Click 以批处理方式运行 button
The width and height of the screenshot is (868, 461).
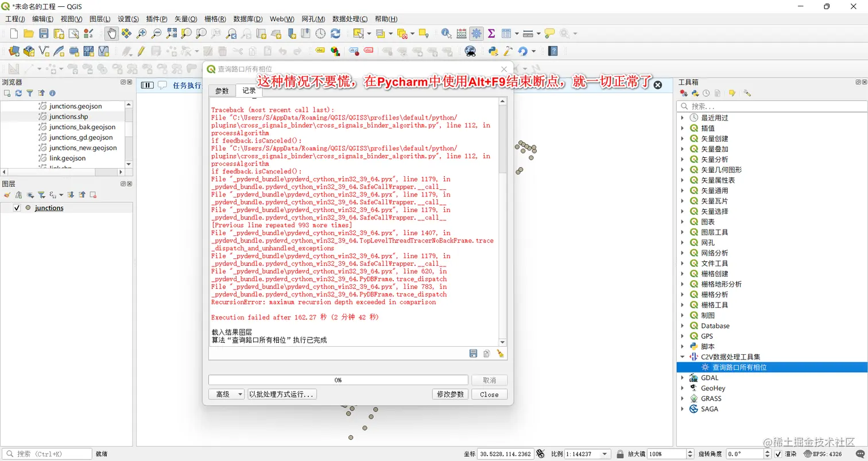(282, 394)
